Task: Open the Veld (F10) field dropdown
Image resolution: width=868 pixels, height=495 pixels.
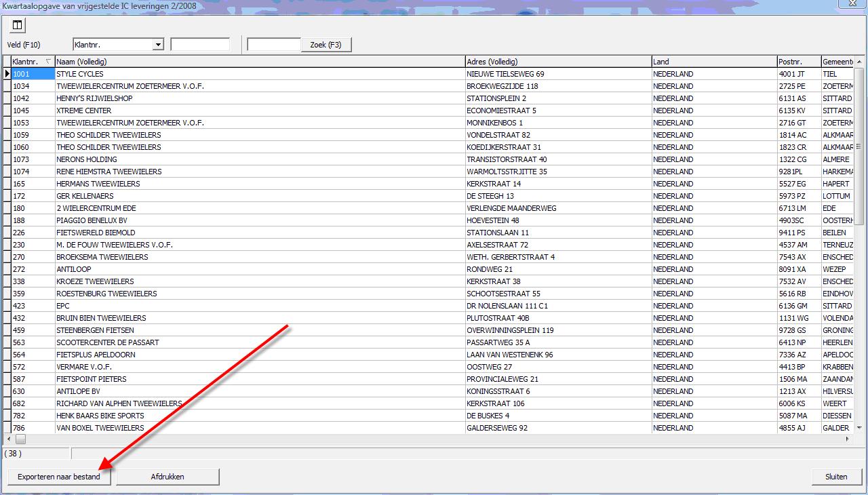Action: coord(159,45)
